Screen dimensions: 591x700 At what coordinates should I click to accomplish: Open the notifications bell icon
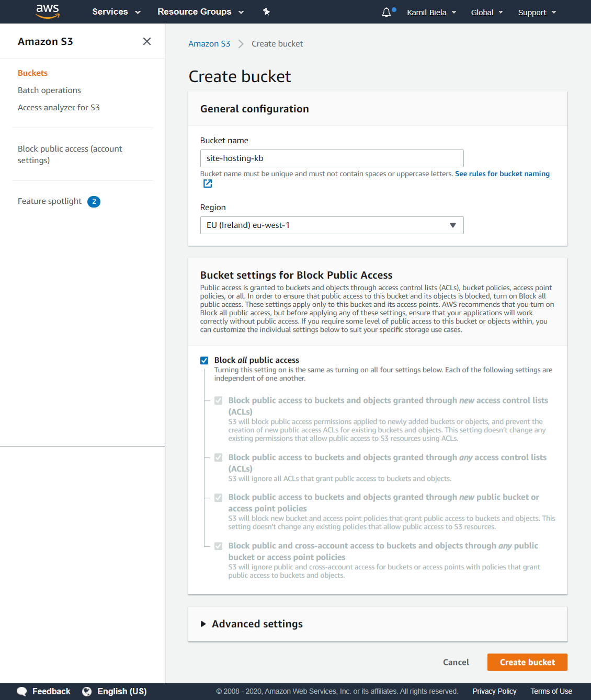click(x=387, y=13)
